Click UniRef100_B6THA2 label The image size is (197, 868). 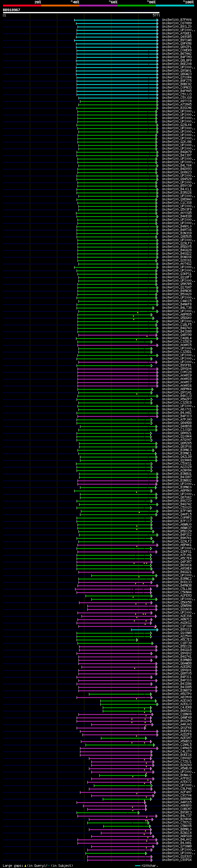177,54
